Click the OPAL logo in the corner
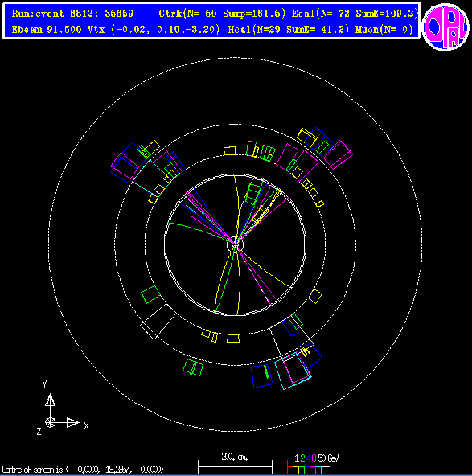The image size is (472, 476). (445, 27)
